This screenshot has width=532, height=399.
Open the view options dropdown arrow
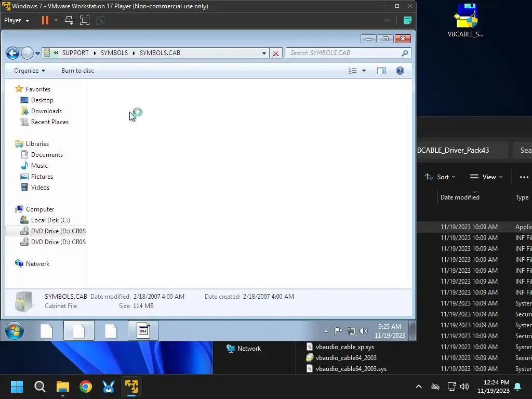click(364, 71)
